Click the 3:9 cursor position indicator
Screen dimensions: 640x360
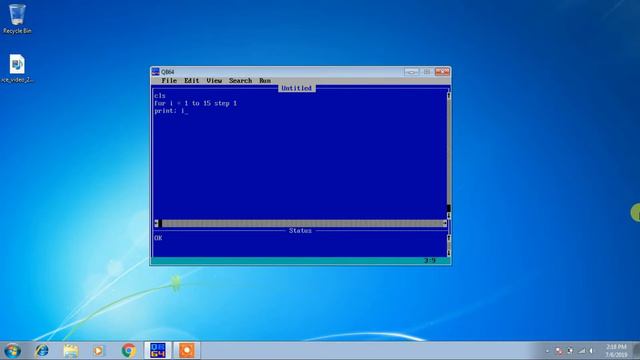429,260
